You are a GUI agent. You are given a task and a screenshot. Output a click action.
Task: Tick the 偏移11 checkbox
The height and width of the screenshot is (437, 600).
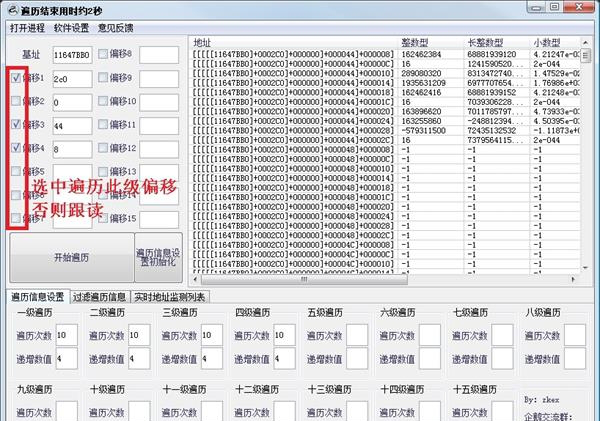(x=103, y=124)
